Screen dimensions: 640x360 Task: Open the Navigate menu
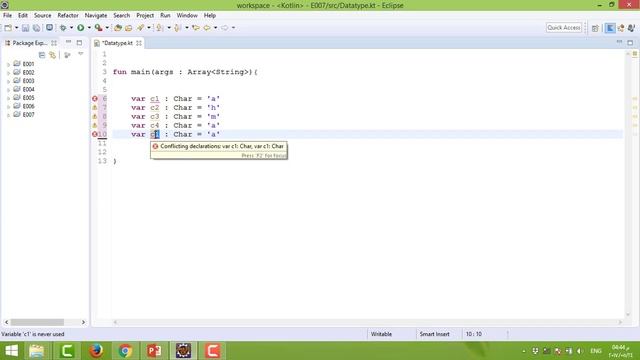(96, 16)
